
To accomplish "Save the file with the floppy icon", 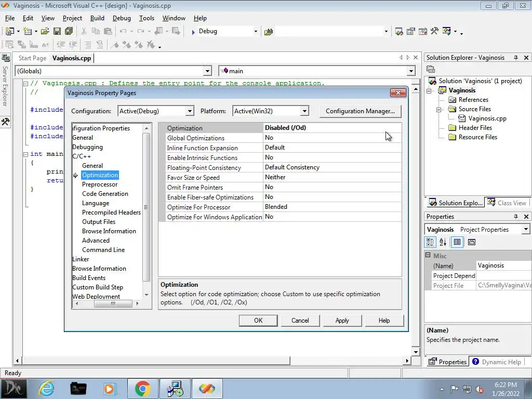I will [57, 31].
